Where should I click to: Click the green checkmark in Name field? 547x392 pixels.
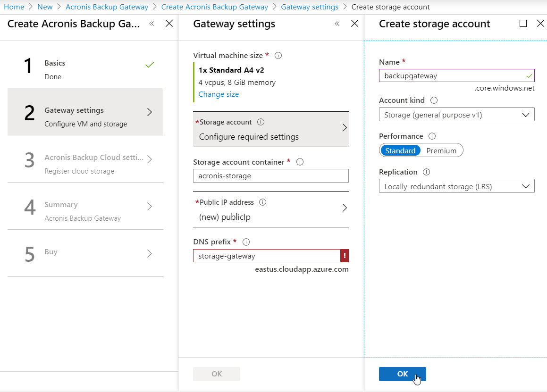529,75
